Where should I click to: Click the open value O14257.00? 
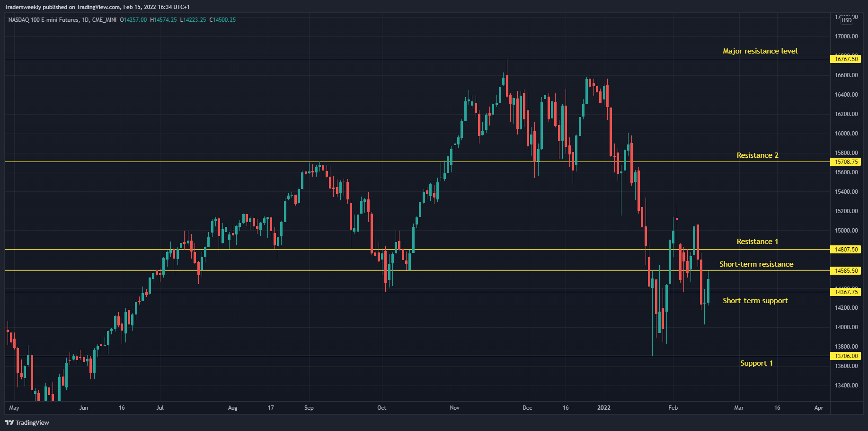point(133,20)
